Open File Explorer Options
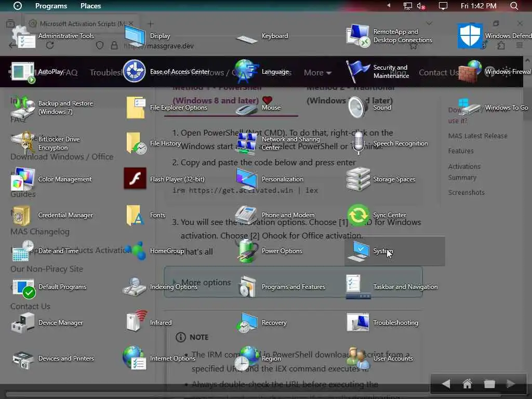This screenshot has width=532, height=399. (166, 108)
